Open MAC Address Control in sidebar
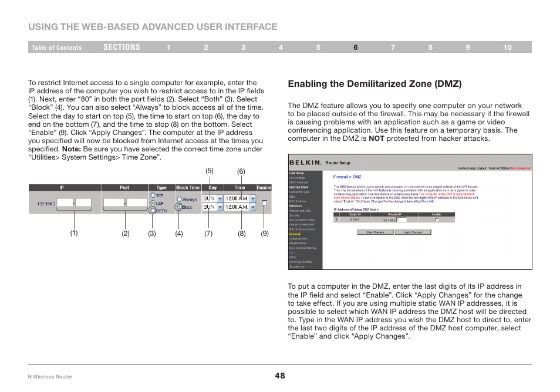The image size is (560, 392). pos(302,229)
